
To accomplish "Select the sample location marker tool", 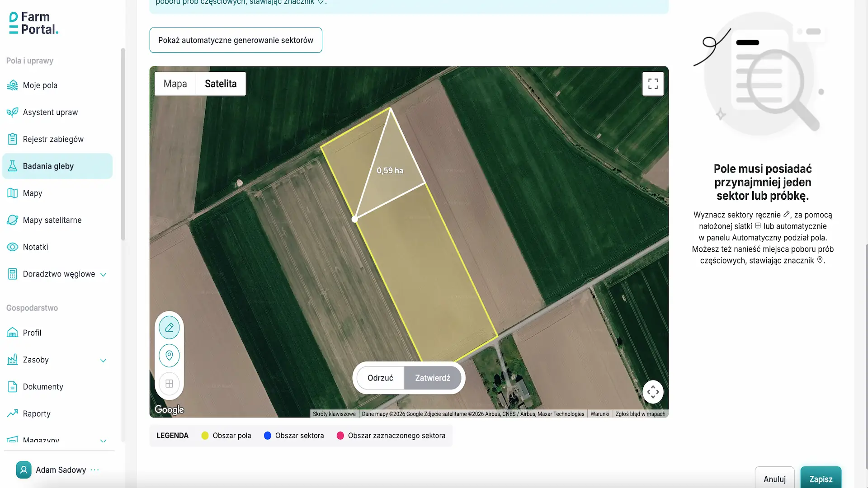I will (169, 356).
